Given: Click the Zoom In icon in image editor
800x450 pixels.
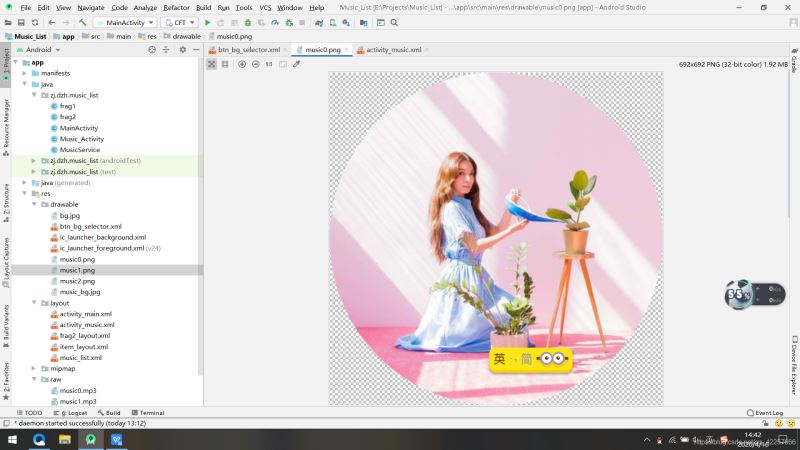Looking at the screenshot, I should point(242,64).
